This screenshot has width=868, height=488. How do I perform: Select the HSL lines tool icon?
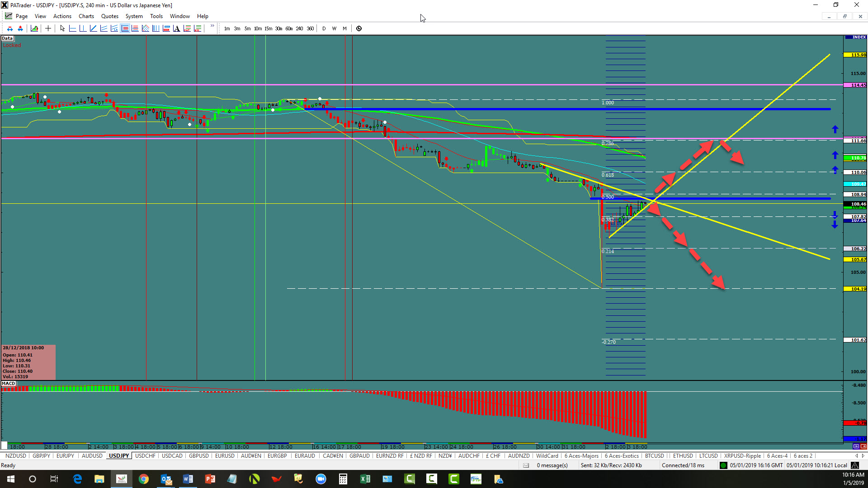point(197,28)
